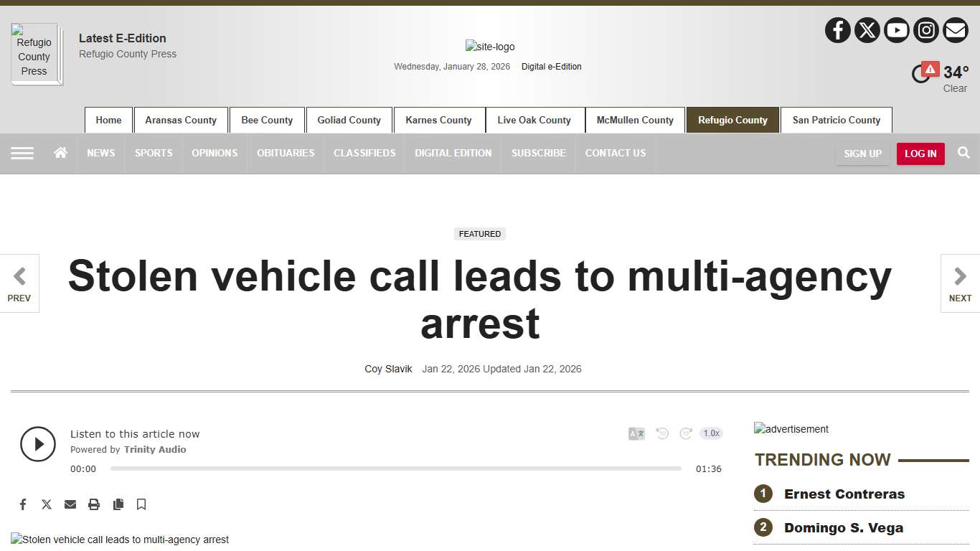This screenshot has height=551, width=980.
Task: Copy the article link
Action: tap(118, 504)
